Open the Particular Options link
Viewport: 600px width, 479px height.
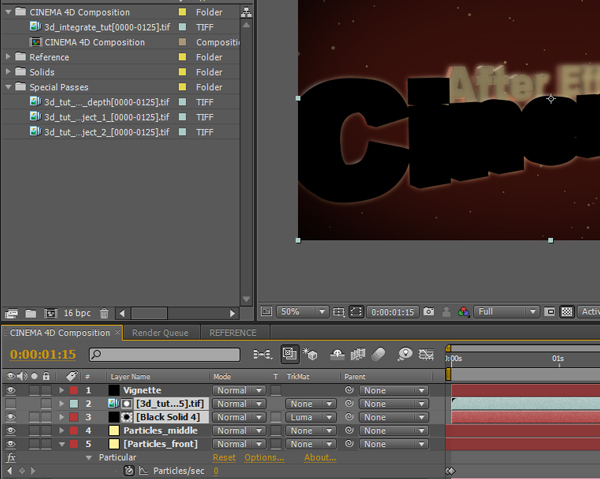264,458
